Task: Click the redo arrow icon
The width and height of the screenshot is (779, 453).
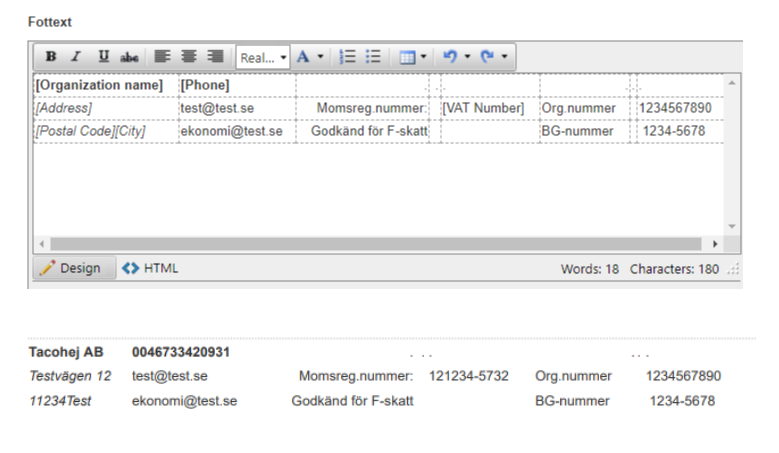Action: click(x=487, y=57)
